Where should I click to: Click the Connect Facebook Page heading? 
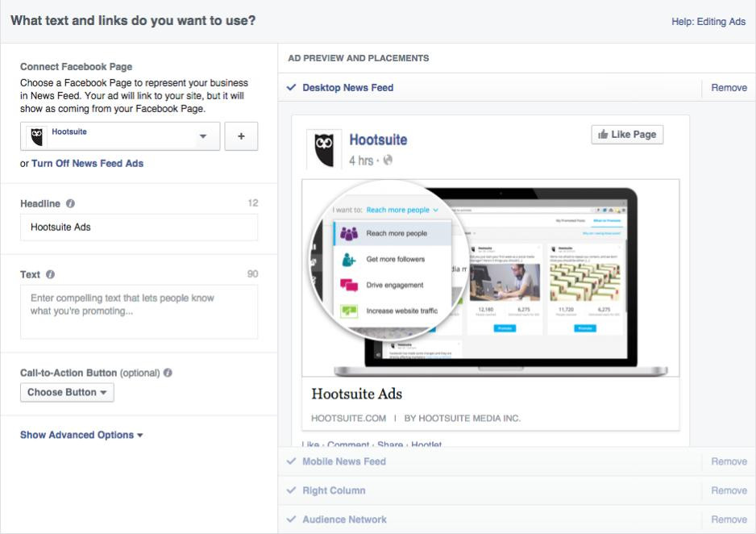(77, 67)
